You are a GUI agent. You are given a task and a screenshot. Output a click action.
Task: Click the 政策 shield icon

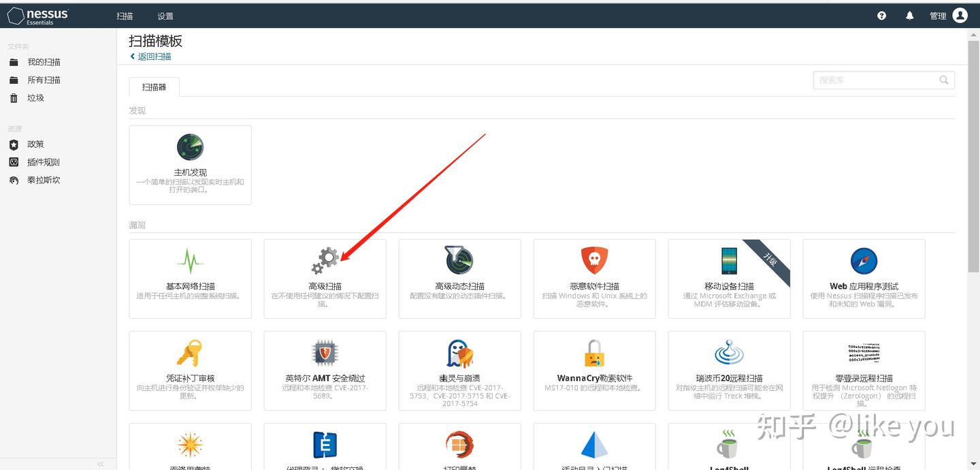pos(14,144)
